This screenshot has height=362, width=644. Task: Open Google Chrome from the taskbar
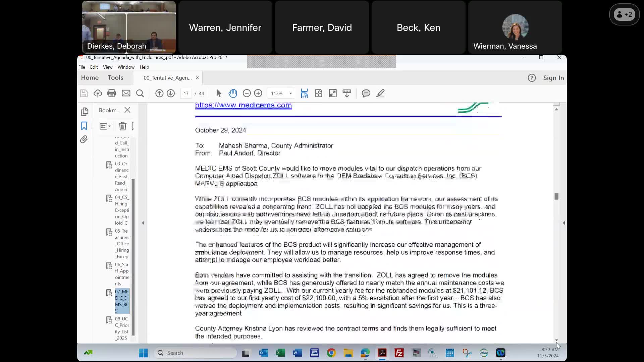331,353
